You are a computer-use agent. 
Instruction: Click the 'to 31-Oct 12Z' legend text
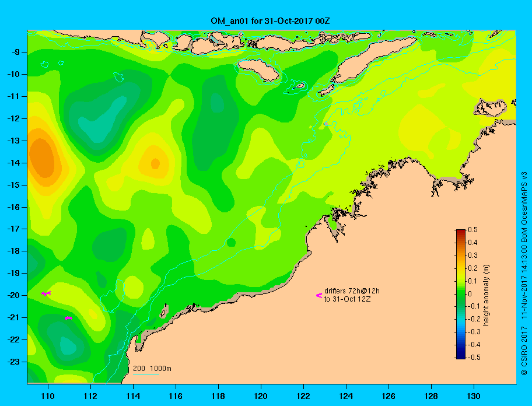(347, 299)
